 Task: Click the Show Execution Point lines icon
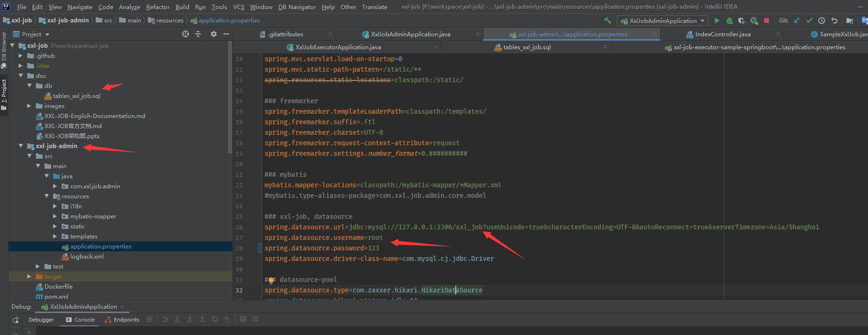149,319
